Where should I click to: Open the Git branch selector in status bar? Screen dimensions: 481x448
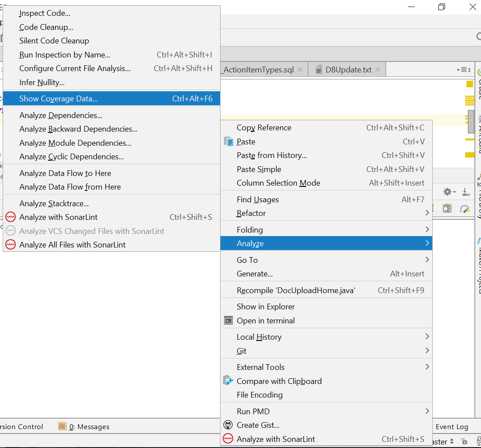443,441
